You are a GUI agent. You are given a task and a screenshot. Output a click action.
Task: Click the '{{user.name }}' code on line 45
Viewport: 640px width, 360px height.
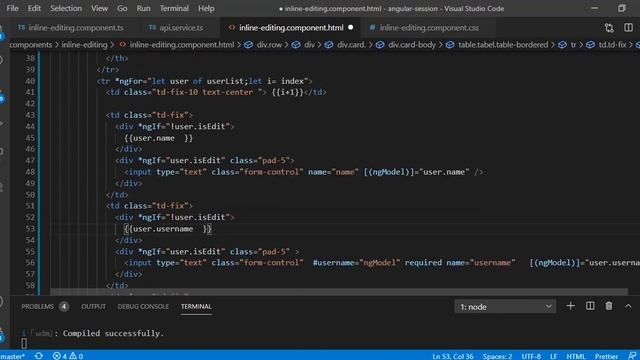158,138
